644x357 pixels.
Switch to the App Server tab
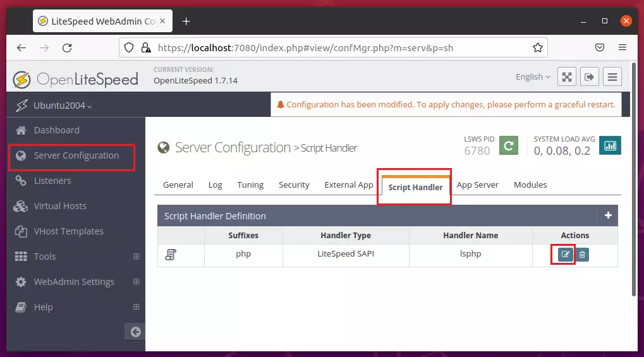[x=478, y=185]
